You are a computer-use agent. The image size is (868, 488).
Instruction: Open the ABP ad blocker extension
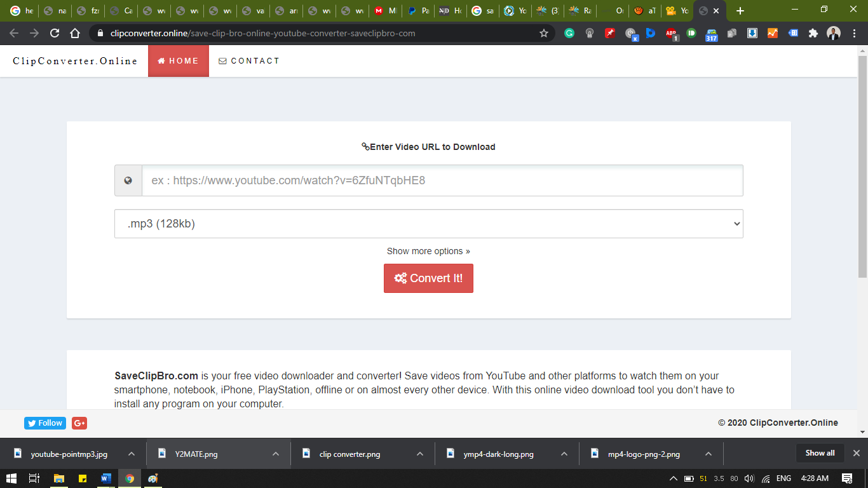[x=671, y=33]
